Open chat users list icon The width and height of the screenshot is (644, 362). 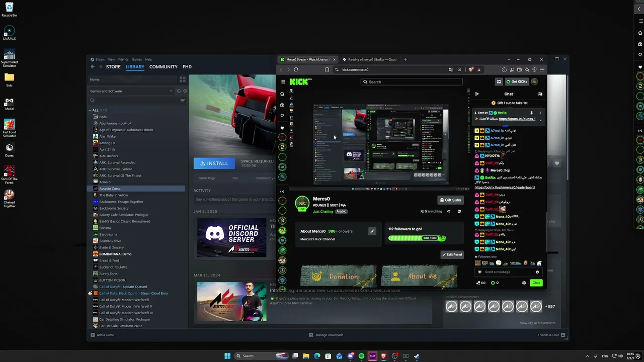coord(540,94)
